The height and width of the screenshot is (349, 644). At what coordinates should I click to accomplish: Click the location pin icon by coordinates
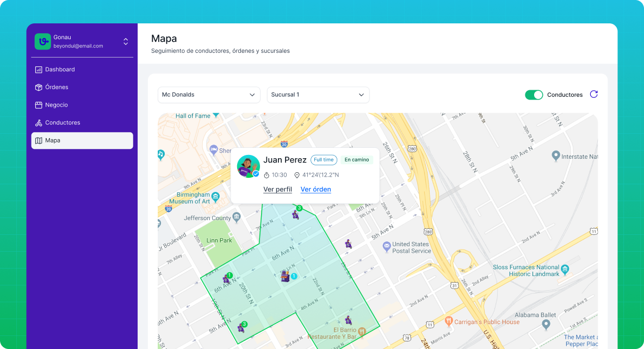click(297, 176)
